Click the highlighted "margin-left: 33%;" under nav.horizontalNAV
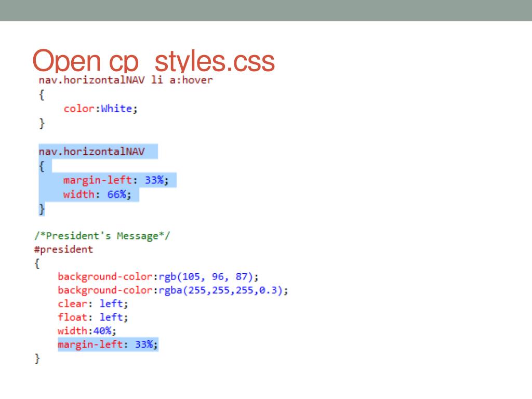The image size is (532, 399). (116, 180)
